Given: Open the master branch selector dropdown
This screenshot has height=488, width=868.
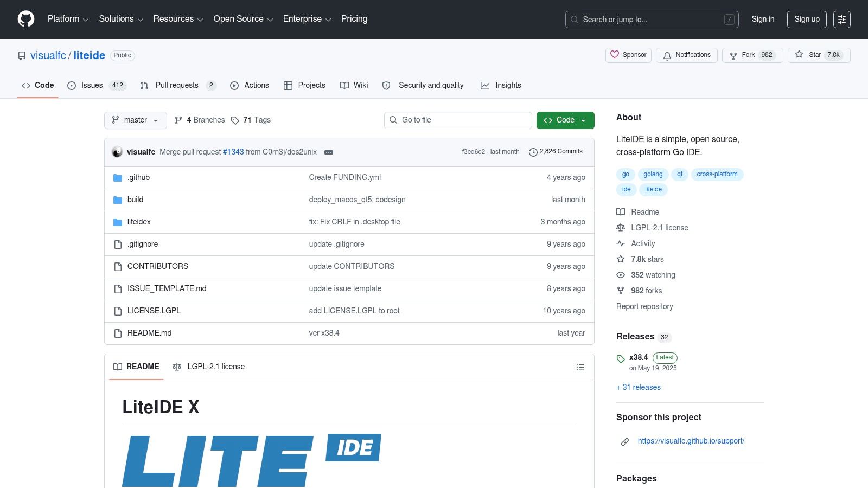Looking at the screenshot, I should pos(136,120).
